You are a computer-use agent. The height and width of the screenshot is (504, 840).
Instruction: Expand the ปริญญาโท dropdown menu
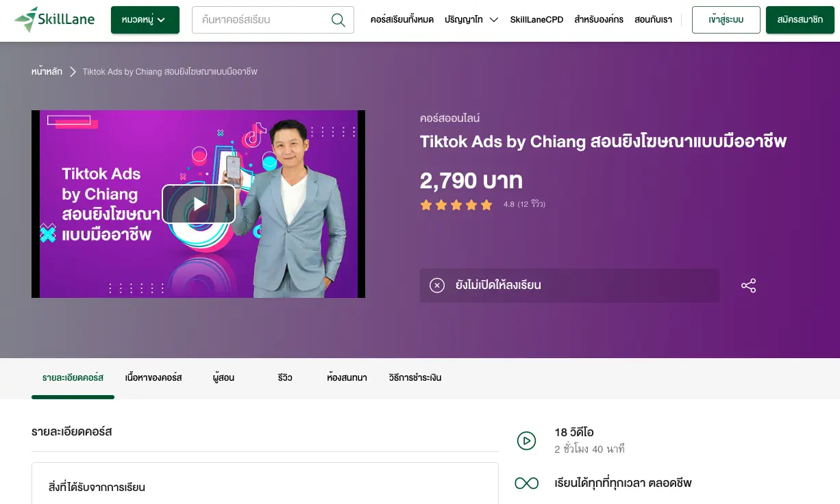tap(471, 20)
